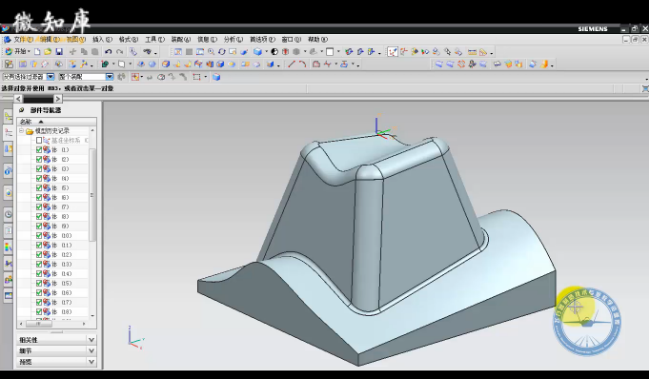Click the navigator scroll down arrow
Image resolution: width=649 pixels, height=379 pixels.
92,316
